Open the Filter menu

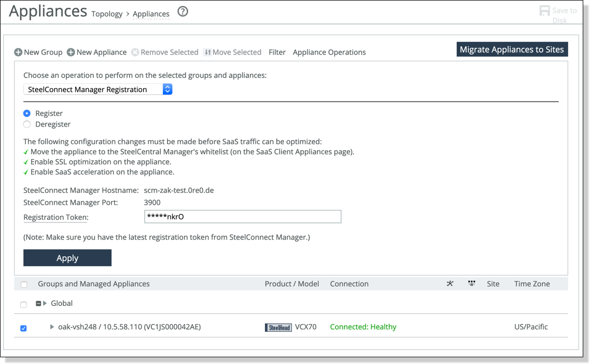277,52
